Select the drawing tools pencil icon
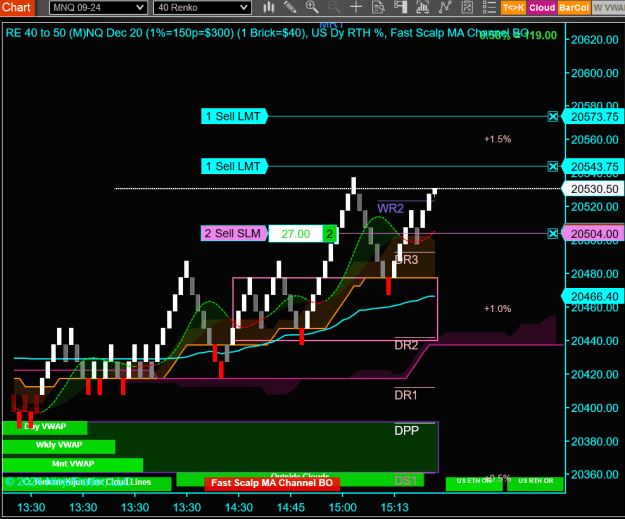Viewport: 625px width, 519px height. [x=290, y=7]
